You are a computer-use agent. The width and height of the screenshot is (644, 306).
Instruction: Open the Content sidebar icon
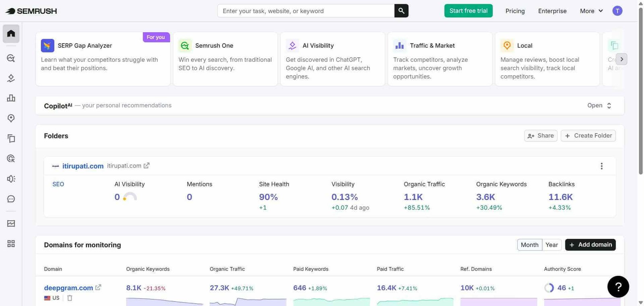(x=11, y=139)
